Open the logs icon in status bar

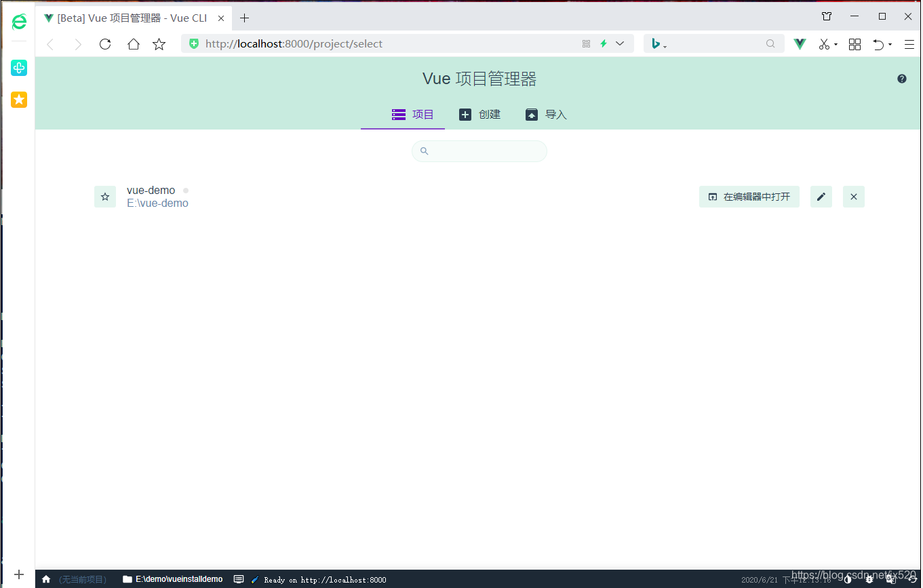point(239,579)
